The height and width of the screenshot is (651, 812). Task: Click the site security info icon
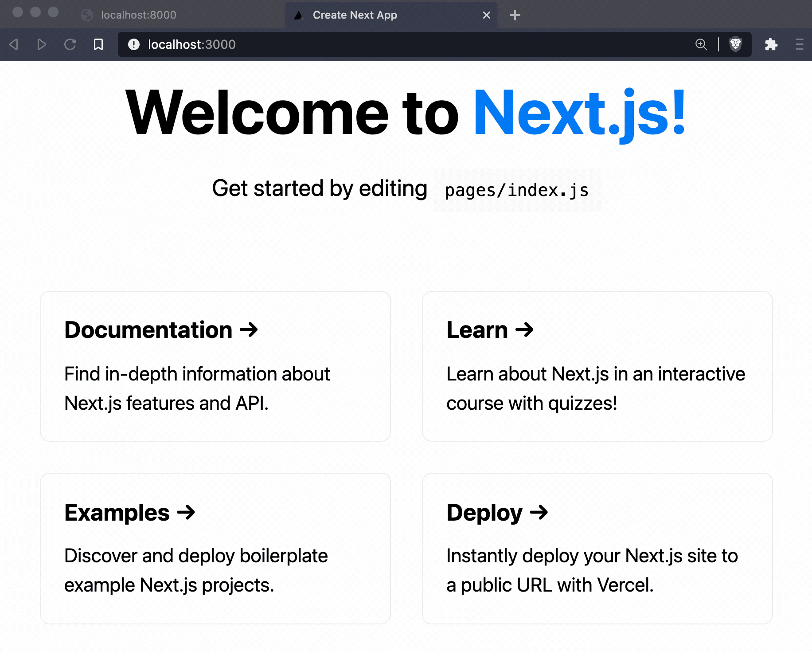point(133,44)
